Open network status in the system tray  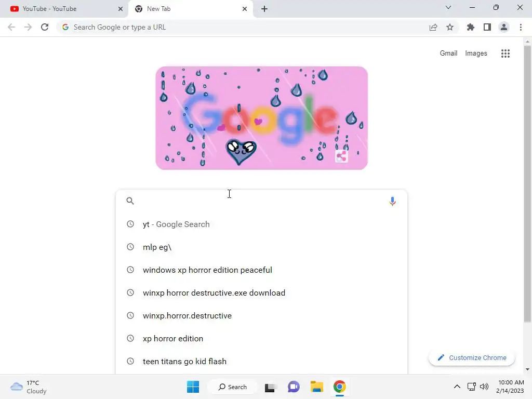[x=471, y=387]
